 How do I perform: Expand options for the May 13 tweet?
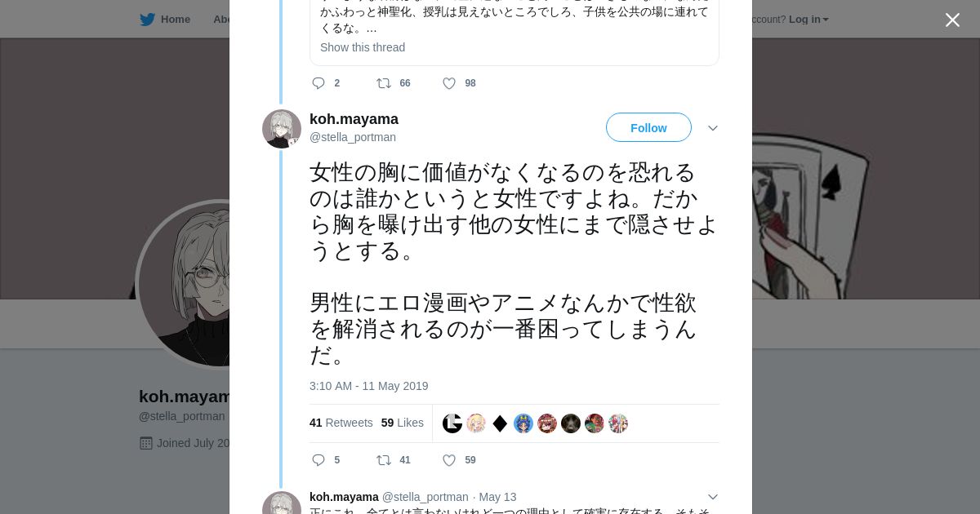(x=713, y=497)
